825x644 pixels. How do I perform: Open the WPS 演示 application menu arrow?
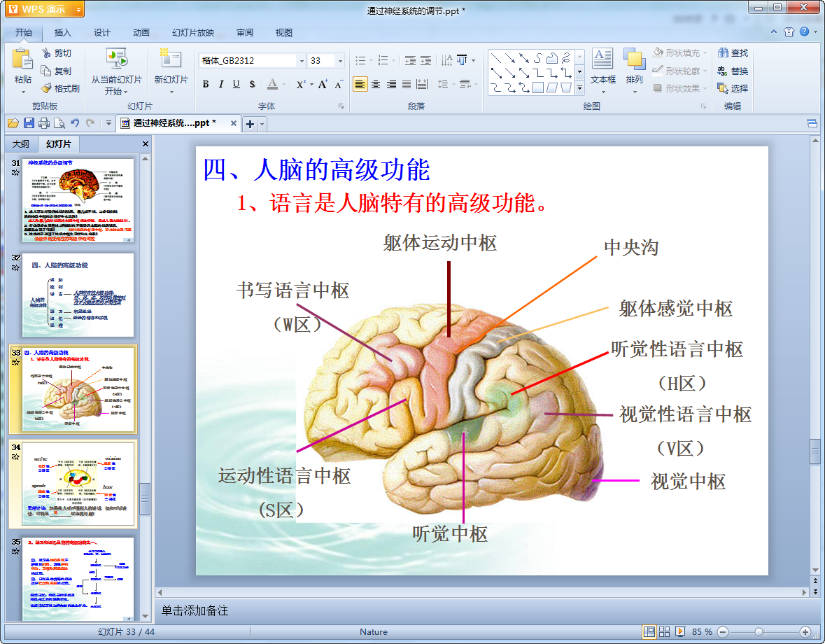click(x=78, y=10)
